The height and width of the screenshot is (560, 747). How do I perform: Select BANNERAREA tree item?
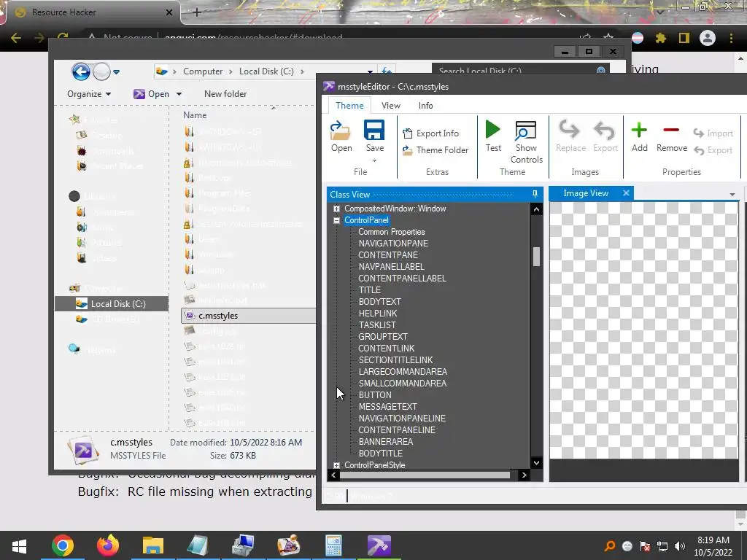(385, 442)
